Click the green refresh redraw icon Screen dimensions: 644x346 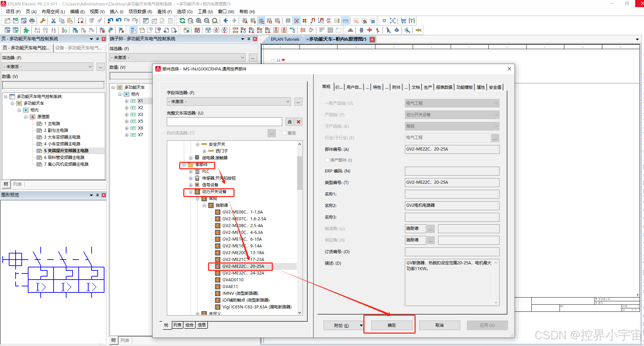pos(182,21)
